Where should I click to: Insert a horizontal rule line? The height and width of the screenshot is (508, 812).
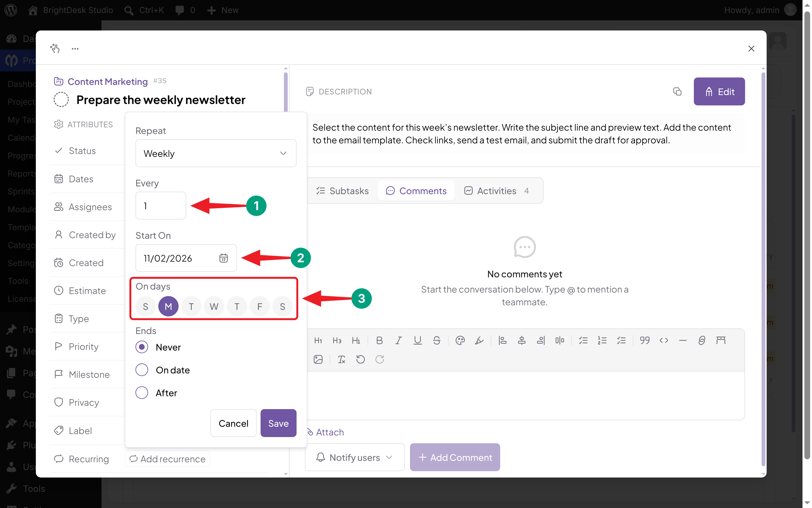coord(682,340)
